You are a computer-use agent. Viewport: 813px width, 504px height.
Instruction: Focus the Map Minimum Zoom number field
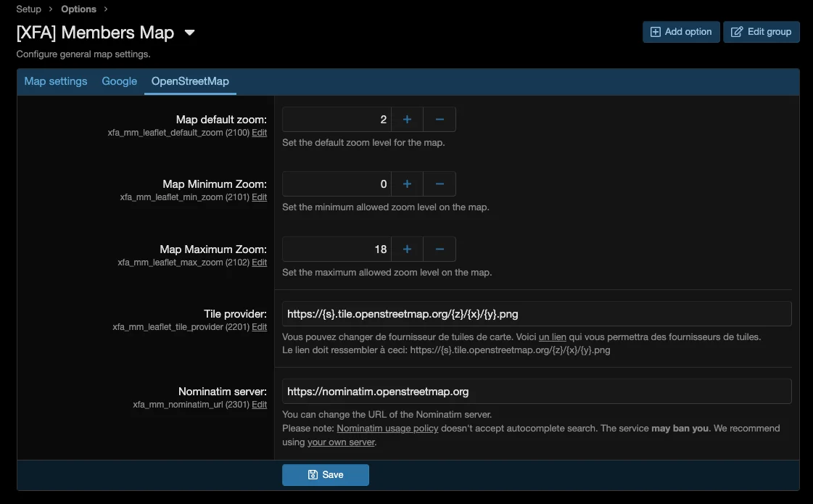[x=337, y=184]
